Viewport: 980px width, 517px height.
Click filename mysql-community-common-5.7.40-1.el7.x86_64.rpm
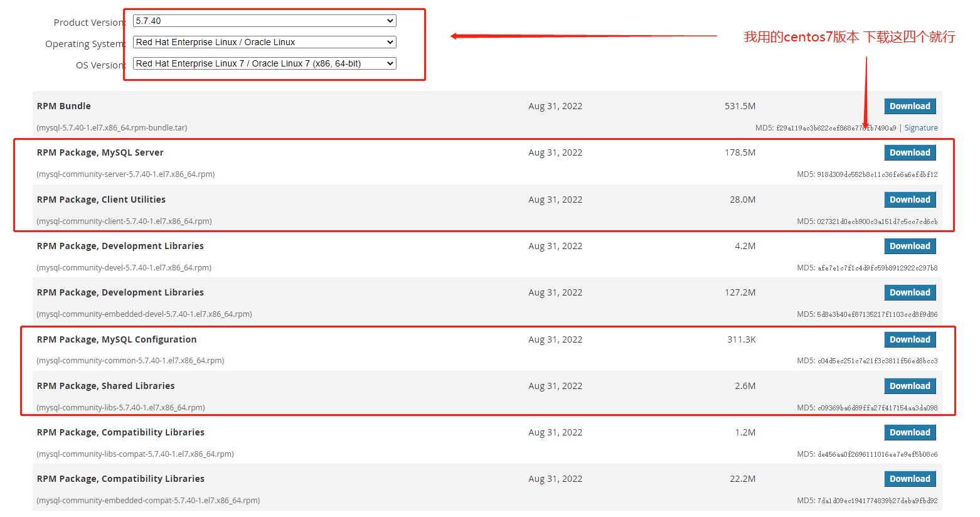tap(130, 361)
